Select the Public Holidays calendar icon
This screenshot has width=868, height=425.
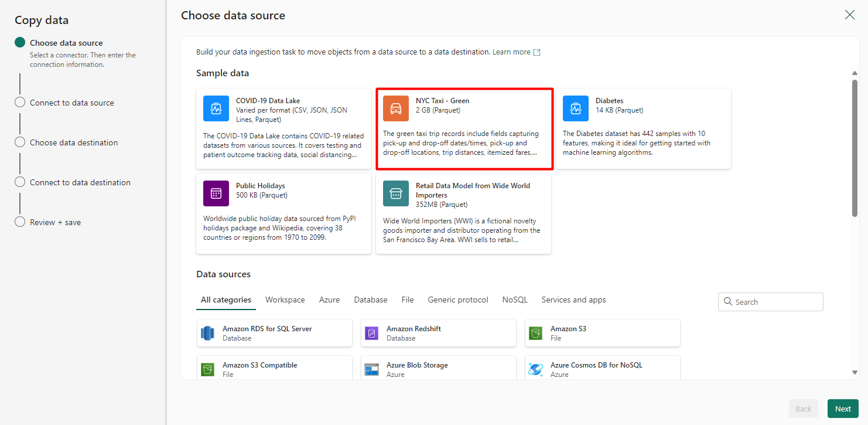pos(216,193)
